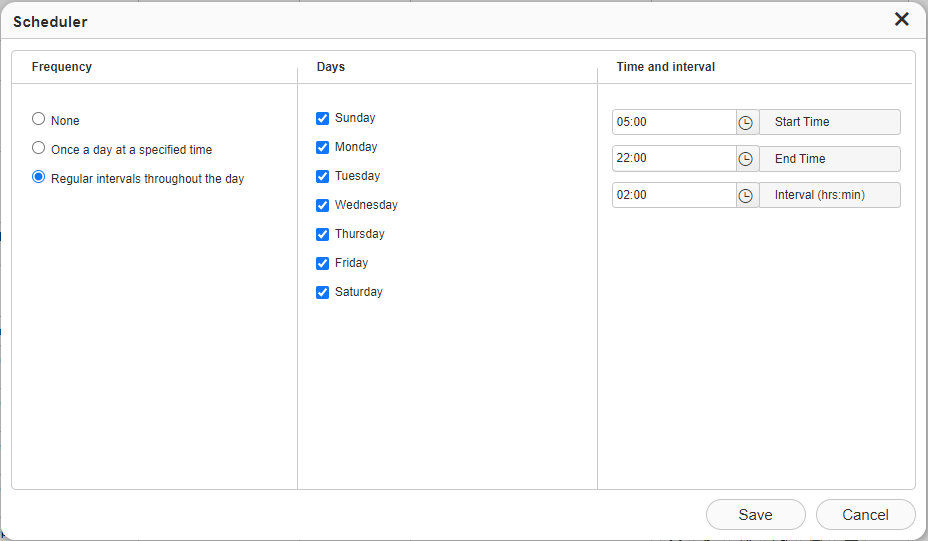Click the Start Time input showing 05:00
Screen dimensions: 928x541
(674, 122)
